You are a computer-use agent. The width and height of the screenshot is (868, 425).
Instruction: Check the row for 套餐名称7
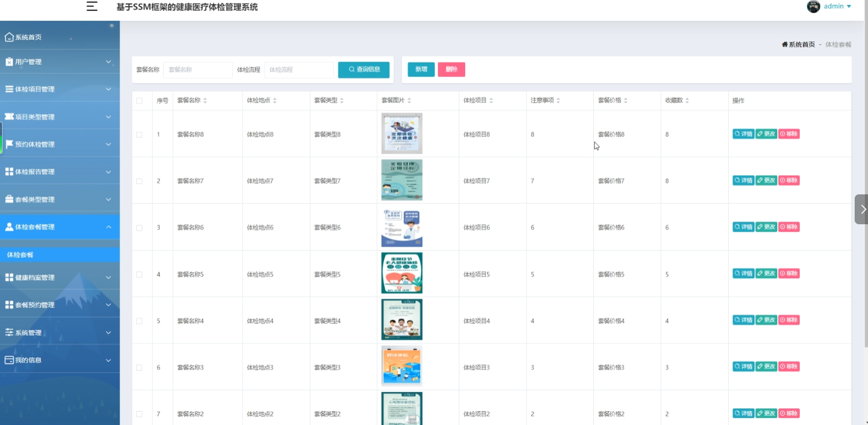point(139,181)
